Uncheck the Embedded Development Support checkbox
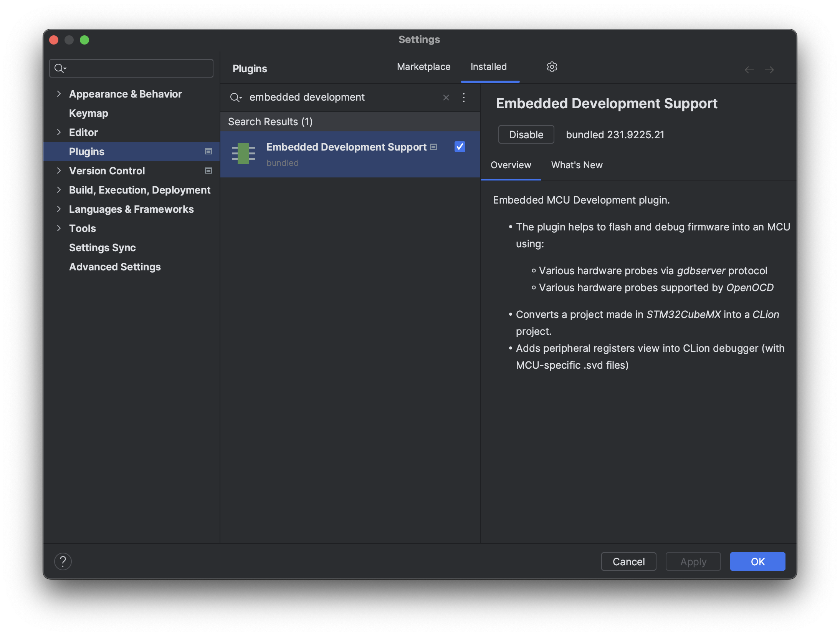 pyautogui.click(x=460, y=147)
